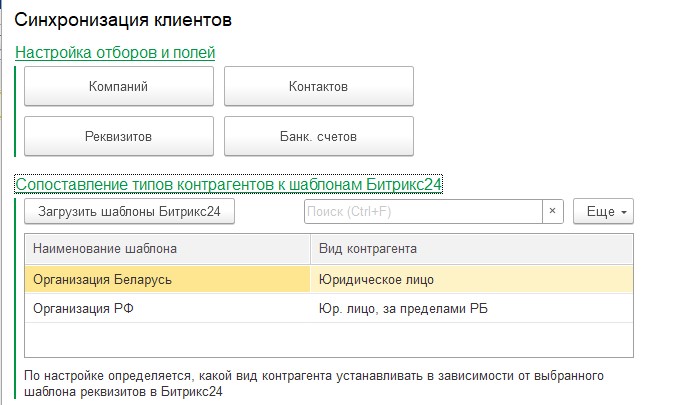Open the Банк. счетов filter settings button
691x405 pixels.
point(319,136)
